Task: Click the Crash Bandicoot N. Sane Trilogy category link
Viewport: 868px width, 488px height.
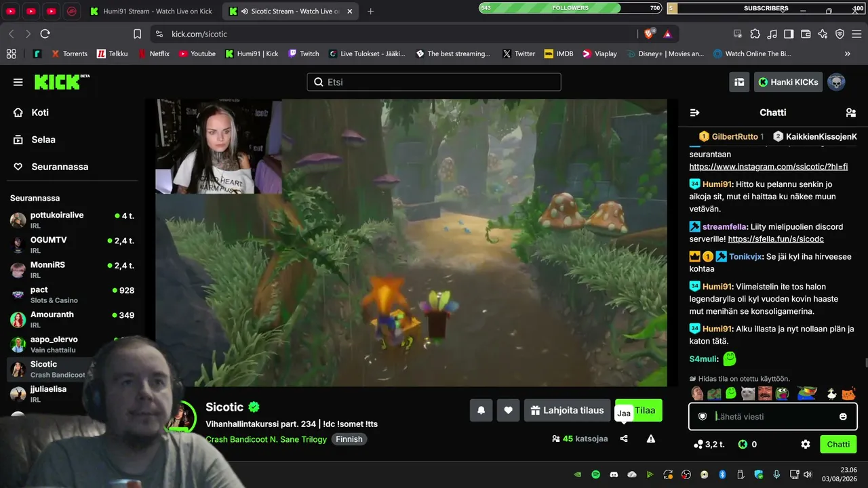Action: 267,439
